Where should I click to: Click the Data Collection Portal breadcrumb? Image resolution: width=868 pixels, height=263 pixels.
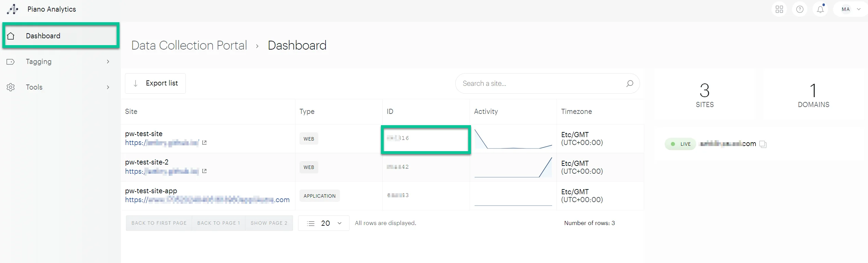(x=189, y=45)
